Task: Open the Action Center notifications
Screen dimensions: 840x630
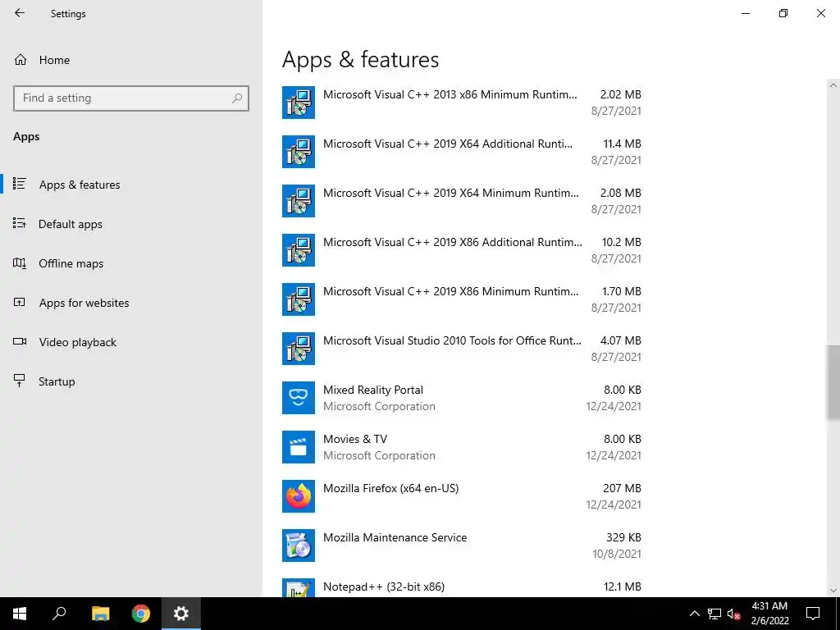Action: click(x=813, y=614)
